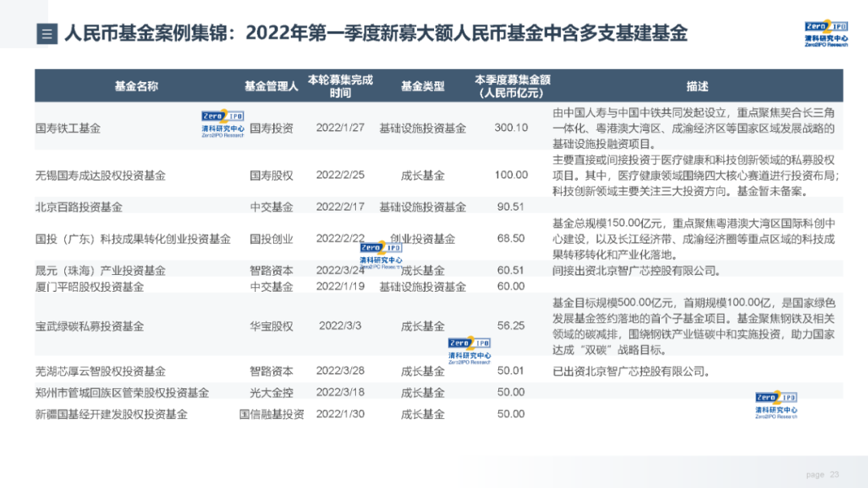868x488 pixels.
Task: Select the slide title about 人民币基金案例集锦
Action: point(376,33)
